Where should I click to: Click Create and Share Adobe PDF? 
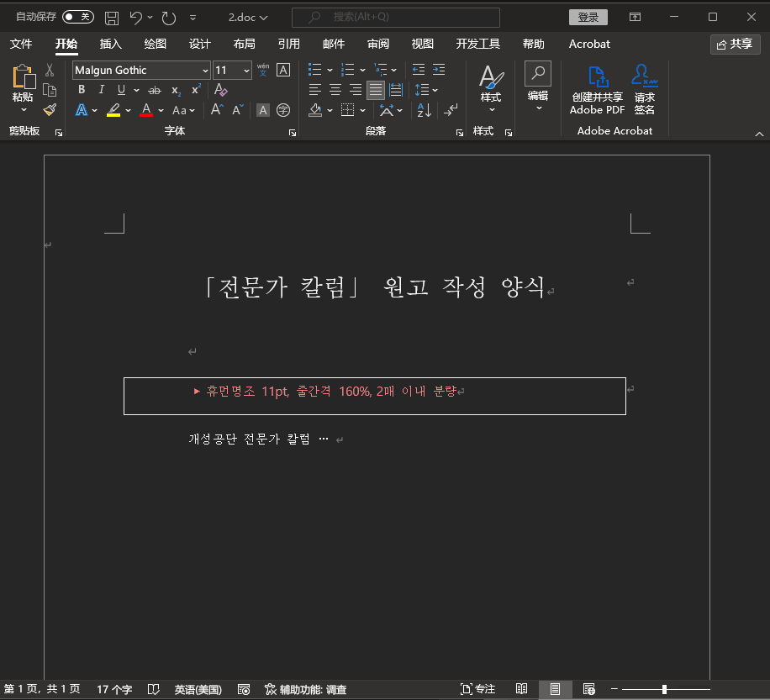(x=597, y=90)
